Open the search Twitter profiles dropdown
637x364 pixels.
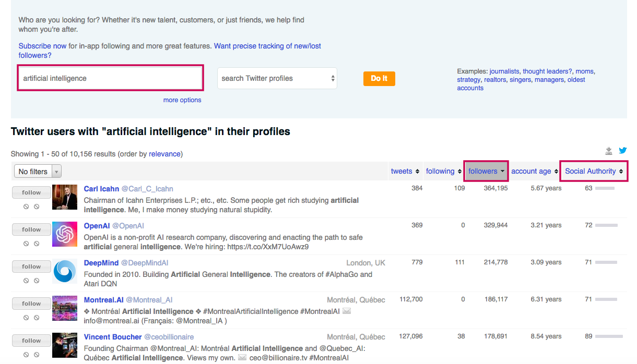pyautogui.click(x=277, y=78)
